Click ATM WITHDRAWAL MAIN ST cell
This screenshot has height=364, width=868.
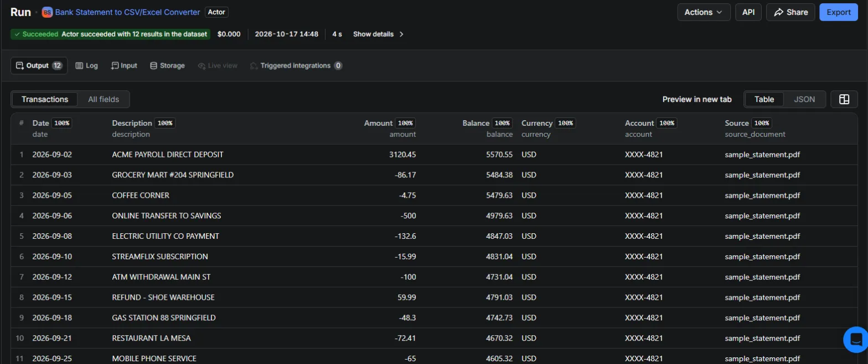pyautogui.click(x=161, y=277)
